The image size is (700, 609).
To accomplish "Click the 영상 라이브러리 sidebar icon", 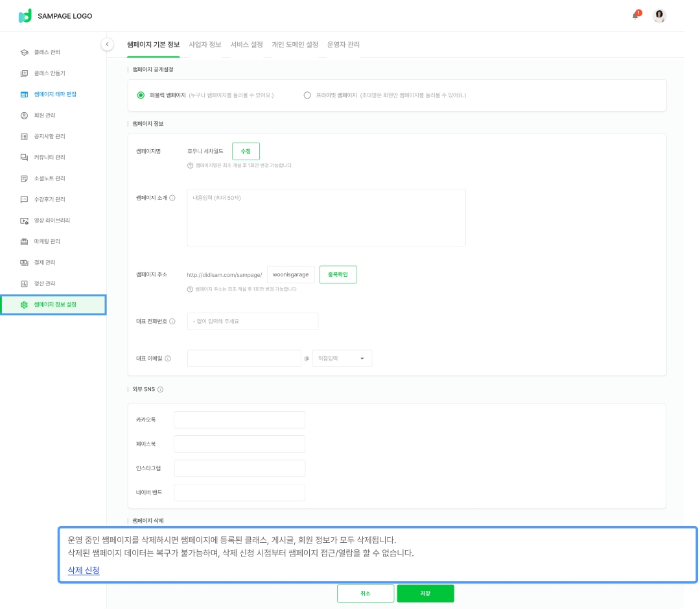I will [x=24, y=221].
